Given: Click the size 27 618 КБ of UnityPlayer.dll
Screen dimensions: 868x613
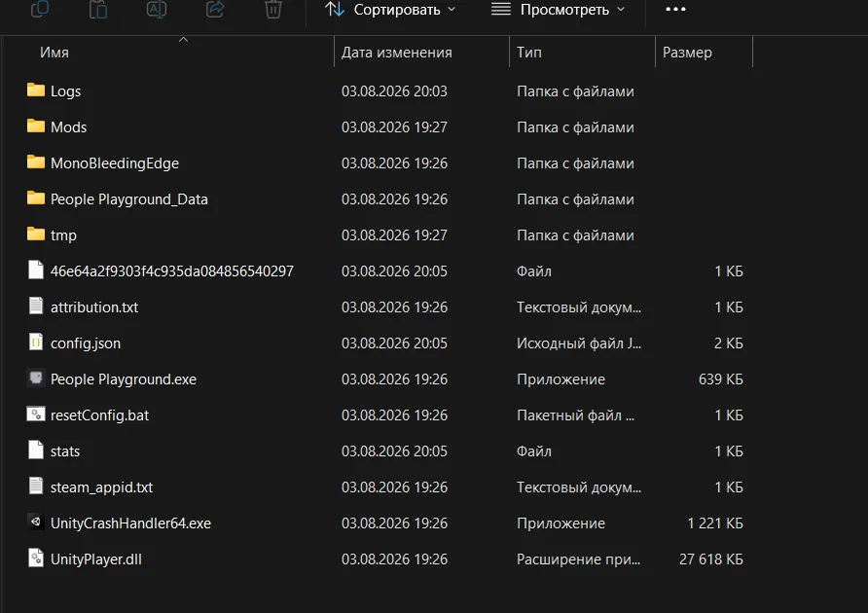Looking at the screenshot, I should (x=710, y=559).
